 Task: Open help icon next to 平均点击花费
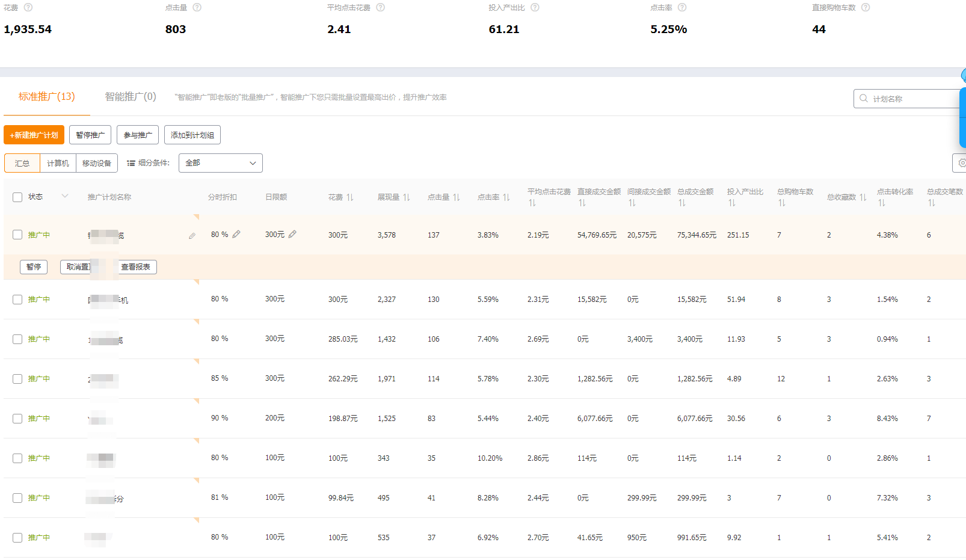[x=380, y=8]
